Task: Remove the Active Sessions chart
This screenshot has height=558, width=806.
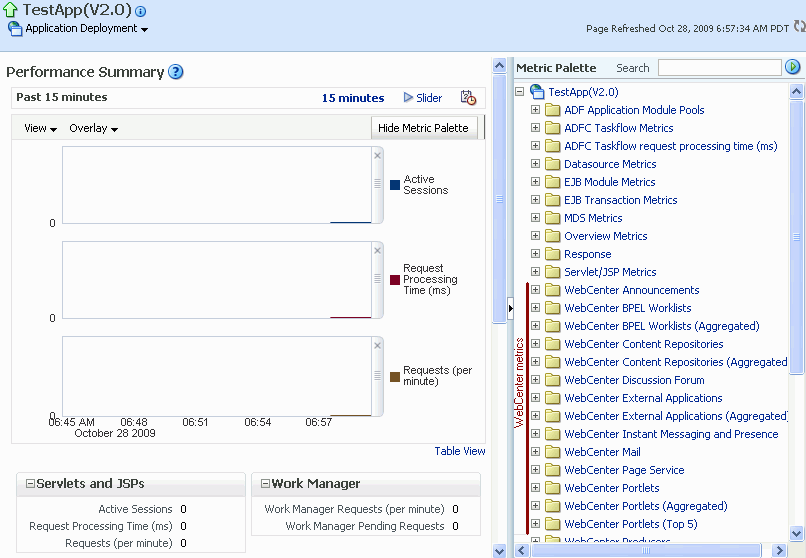Action: (377, 156)
